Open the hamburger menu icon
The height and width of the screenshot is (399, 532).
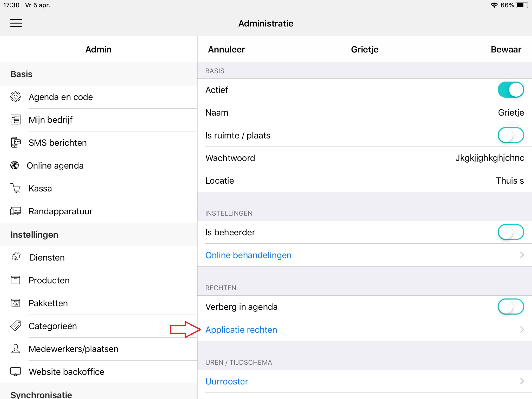tap(16, 23)
